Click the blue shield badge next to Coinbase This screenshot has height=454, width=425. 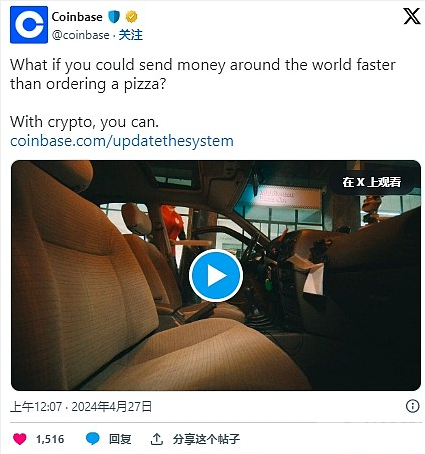point(114,17)
